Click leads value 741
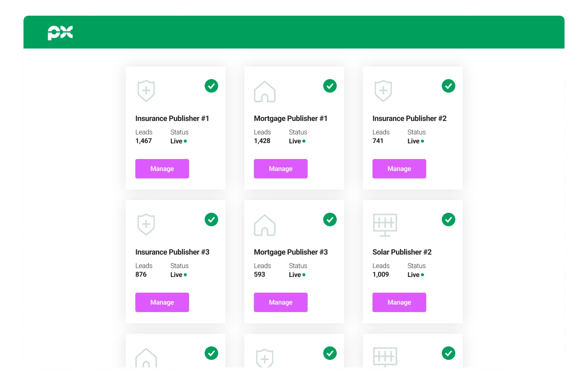Screen dimensions: 588x383 (x=378, y=141)
